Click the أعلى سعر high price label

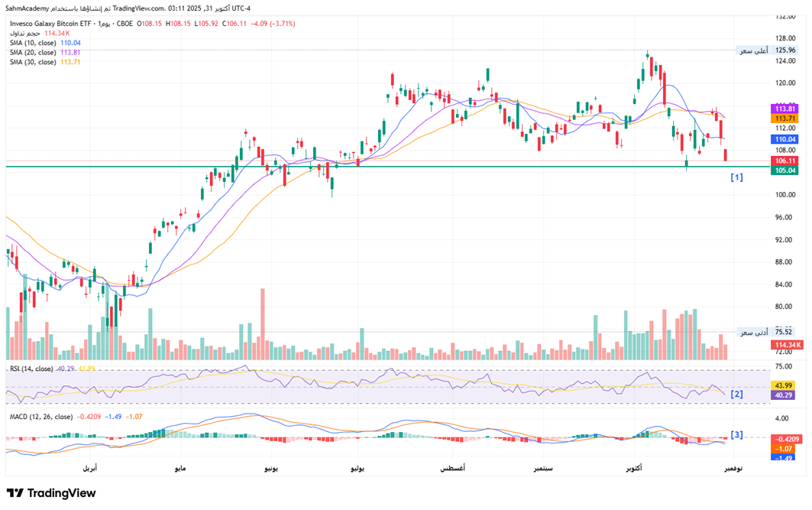click(752, 50)
